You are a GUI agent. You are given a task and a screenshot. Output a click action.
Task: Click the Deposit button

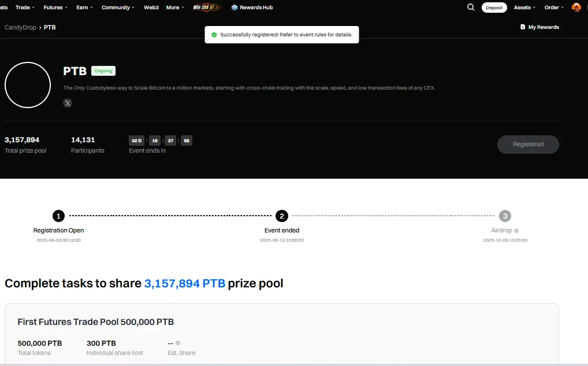[494, 8]
